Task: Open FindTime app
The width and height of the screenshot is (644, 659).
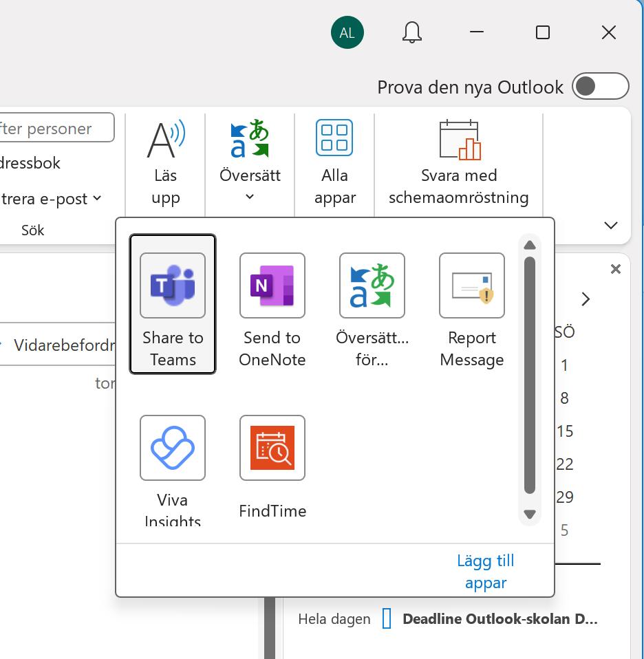Action: 272,466
